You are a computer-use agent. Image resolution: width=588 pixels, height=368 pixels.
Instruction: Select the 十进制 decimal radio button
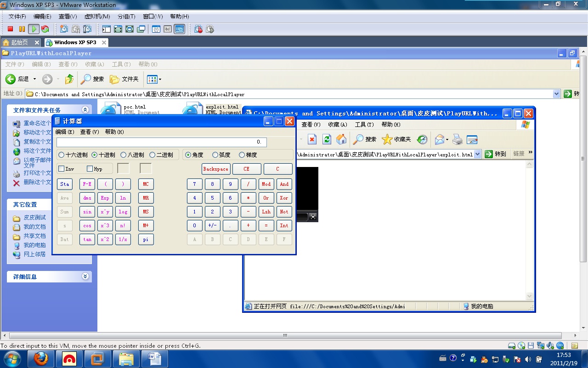pos(103,155)
